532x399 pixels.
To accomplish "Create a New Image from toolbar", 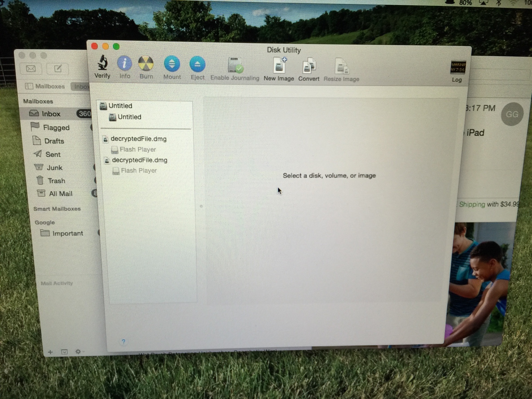I will click(x=279, y=65).
